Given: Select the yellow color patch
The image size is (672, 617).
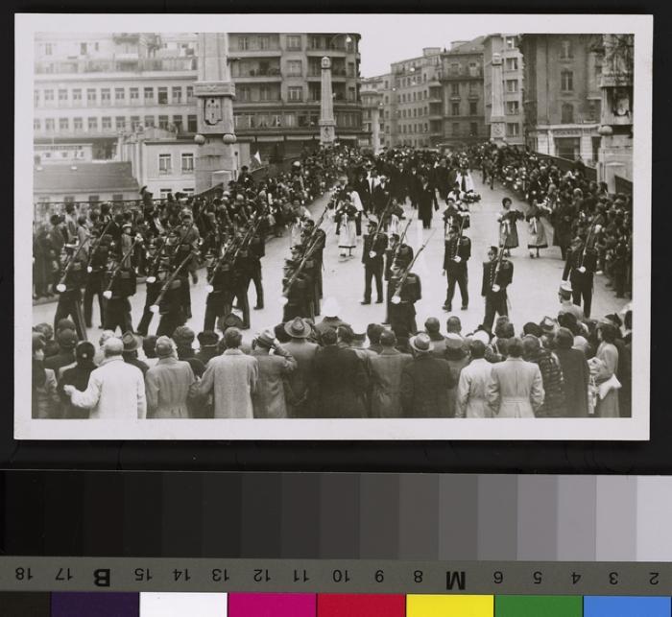Looking at the screenshot, I should click(x=449, y=605).
